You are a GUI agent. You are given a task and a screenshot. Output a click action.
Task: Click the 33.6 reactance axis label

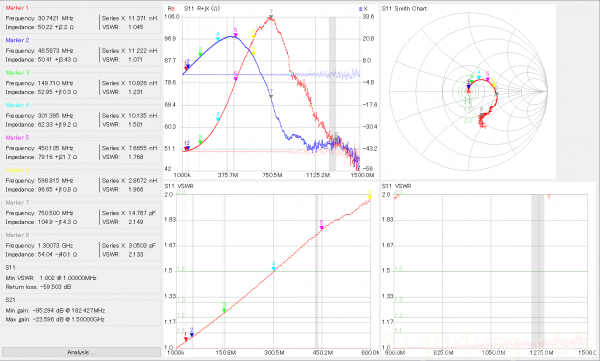click(368, 17)
